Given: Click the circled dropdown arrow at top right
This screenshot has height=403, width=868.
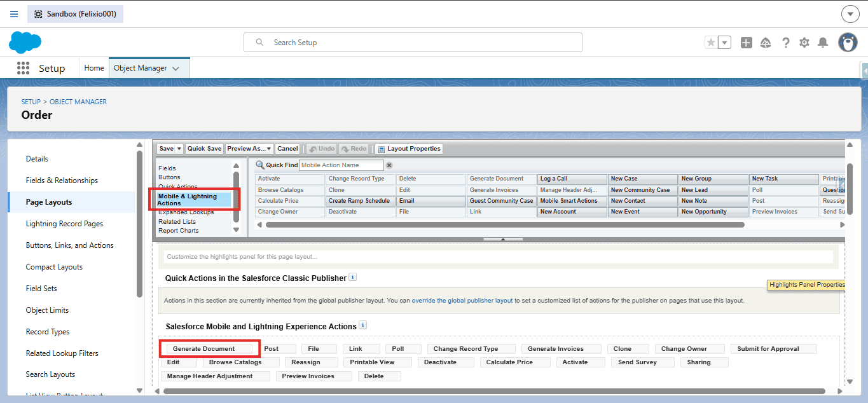Looking at the screenshot, I should tap(850, 14).
